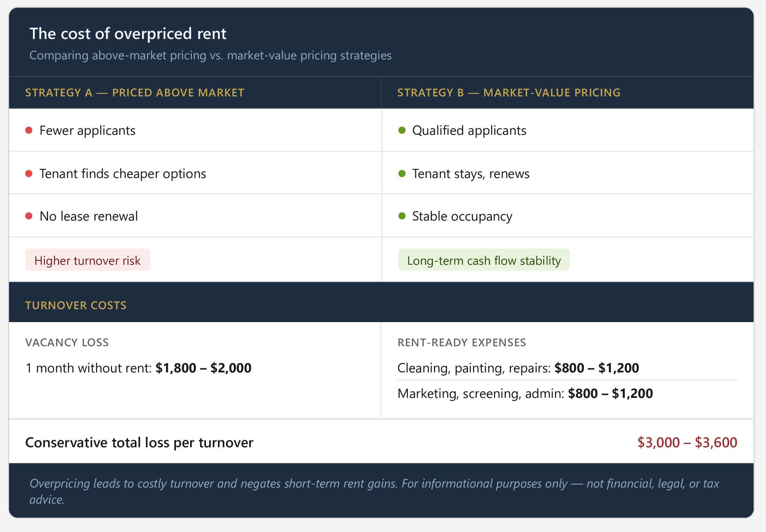This screenshot has height=532, width=766.
Task: Click the Vacancy Loss label
Action: (67, 343)
